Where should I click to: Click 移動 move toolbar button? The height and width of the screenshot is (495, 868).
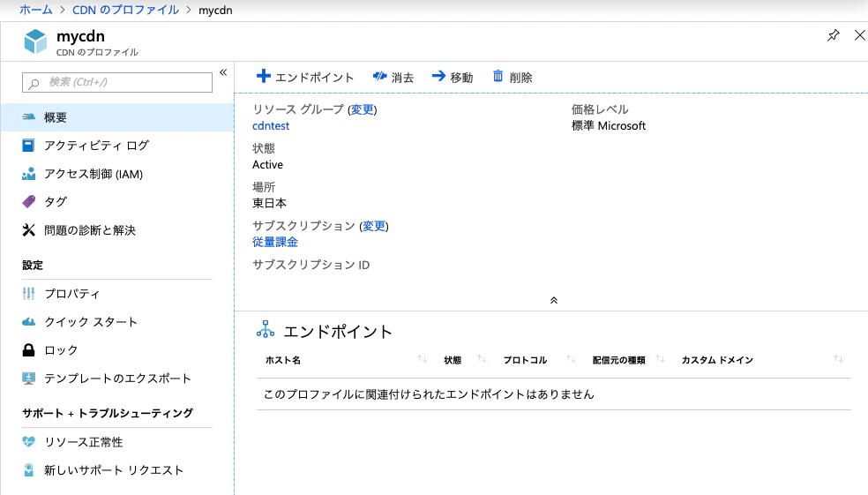453,77
